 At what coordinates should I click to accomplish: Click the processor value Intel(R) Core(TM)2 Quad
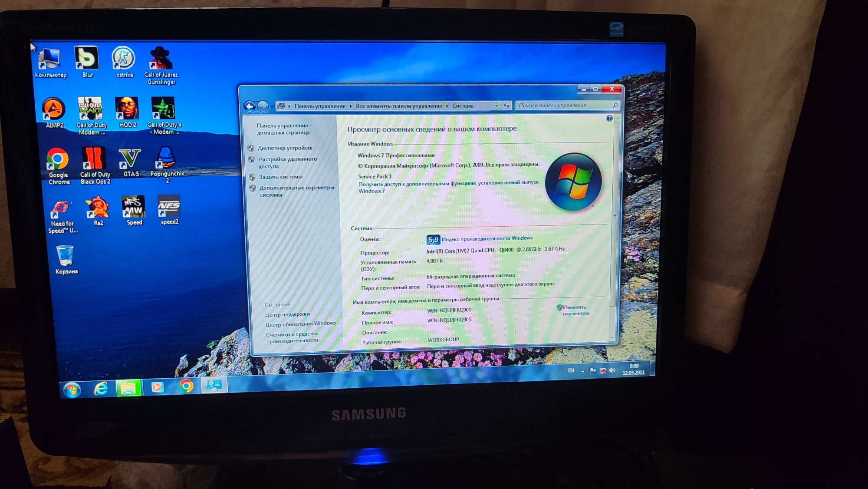point(495,250)
